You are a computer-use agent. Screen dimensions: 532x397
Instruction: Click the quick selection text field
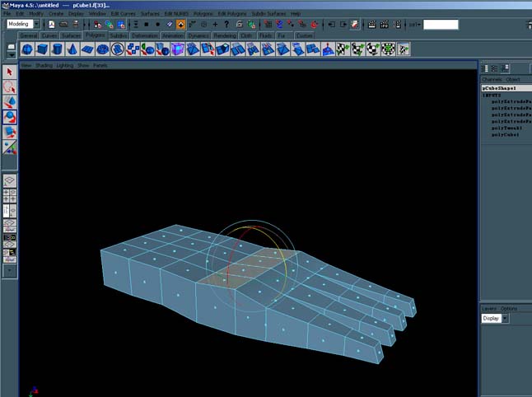[441, 25]
